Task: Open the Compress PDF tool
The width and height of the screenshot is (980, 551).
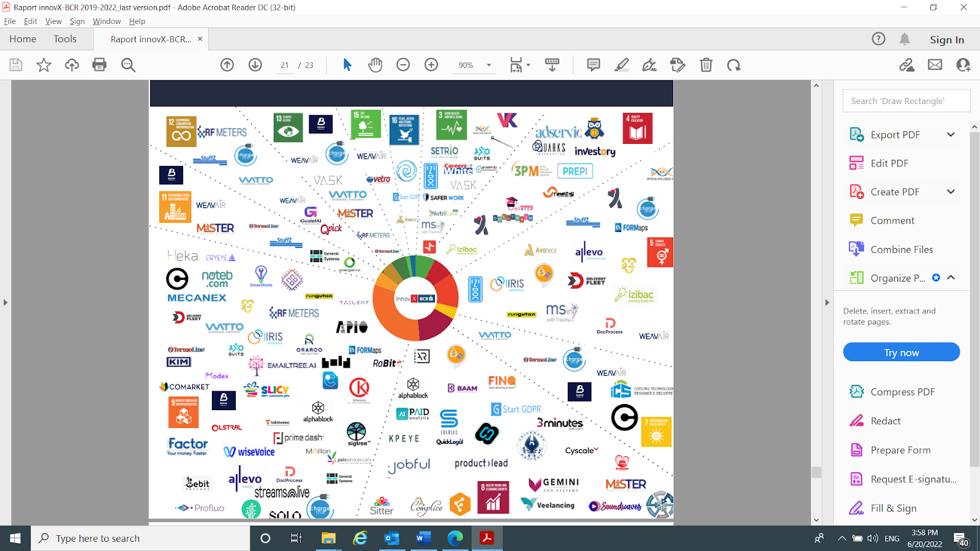Action: pyautogui.click(x=903, y=392)
